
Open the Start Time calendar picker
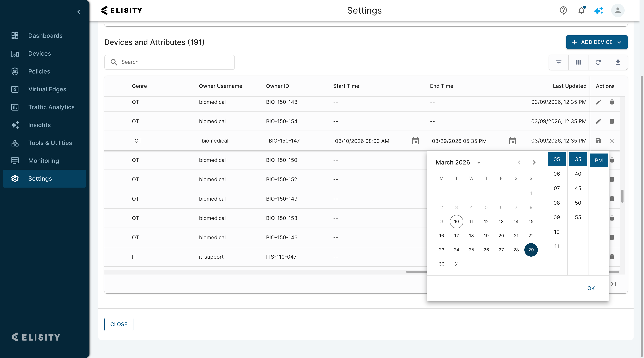tap(415, 141)
